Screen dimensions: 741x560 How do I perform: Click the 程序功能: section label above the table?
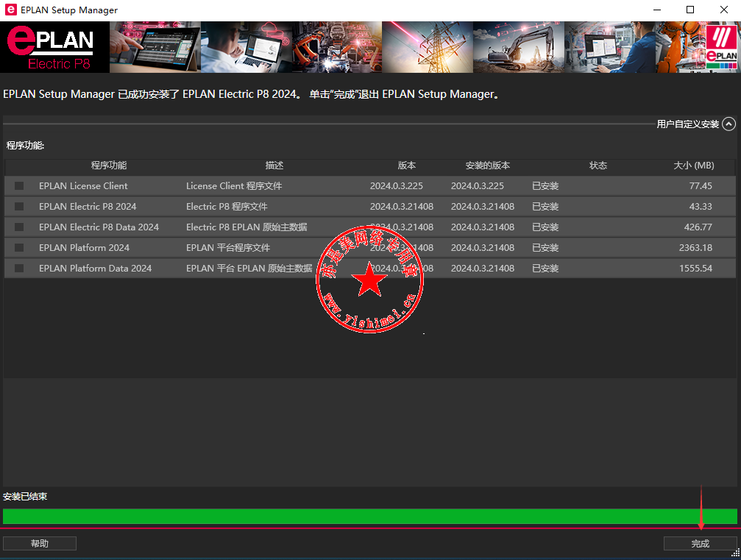pos(26,146)
